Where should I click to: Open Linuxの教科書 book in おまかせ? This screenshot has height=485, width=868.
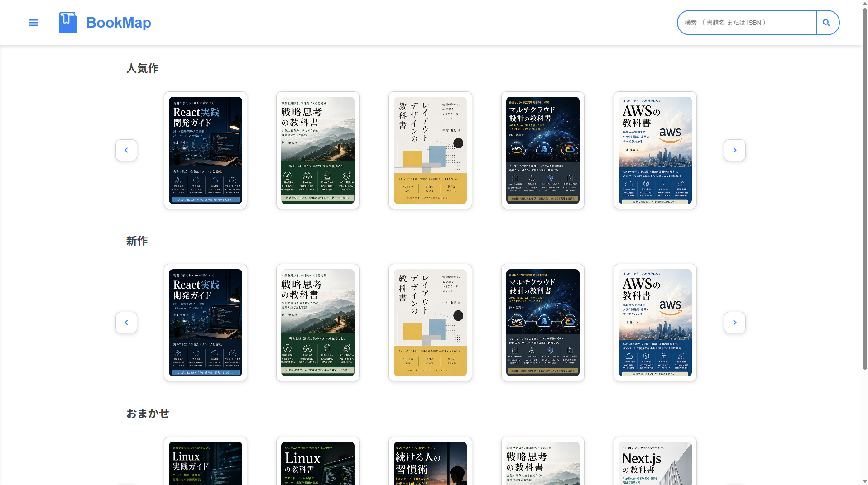point(318,461)
